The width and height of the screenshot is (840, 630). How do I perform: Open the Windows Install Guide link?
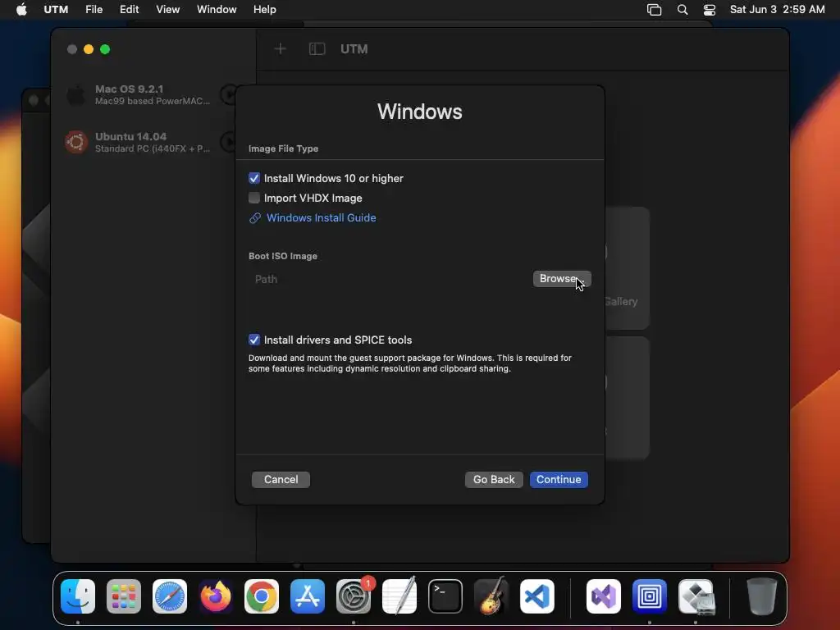tap(321, 218)
